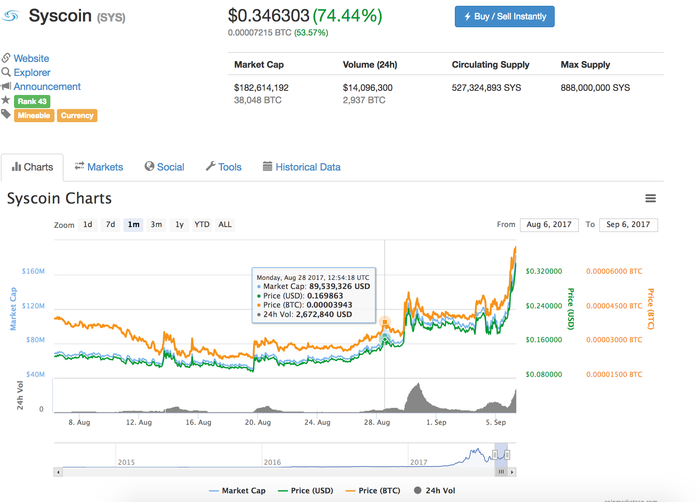
Task: Select the 1m zoom range
Action: pos(133,224)
